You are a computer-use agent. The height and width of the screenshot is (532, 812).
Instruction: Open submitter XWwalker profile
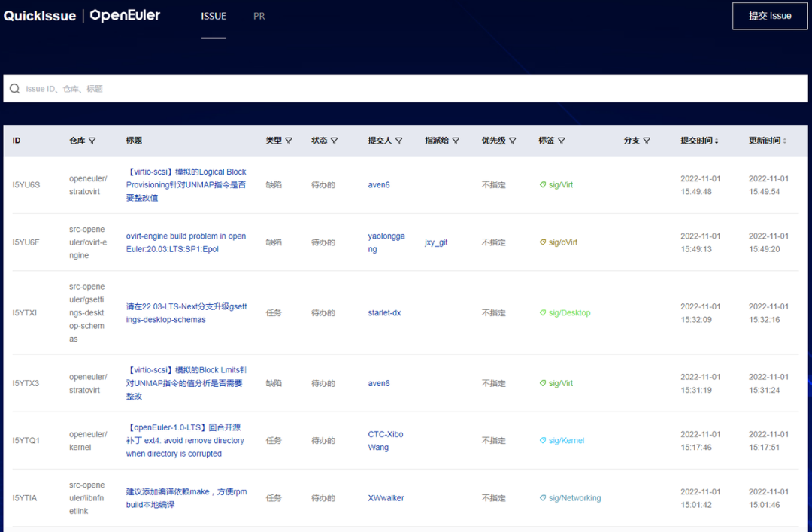click(386, 498)
